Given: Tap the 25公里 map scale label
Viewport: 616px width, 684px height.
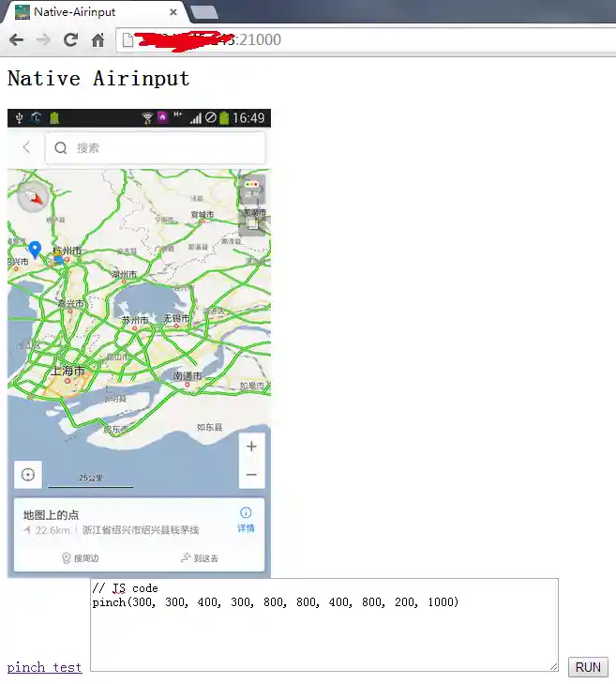Looking at the screenshot, I should (x=91, y=478).
